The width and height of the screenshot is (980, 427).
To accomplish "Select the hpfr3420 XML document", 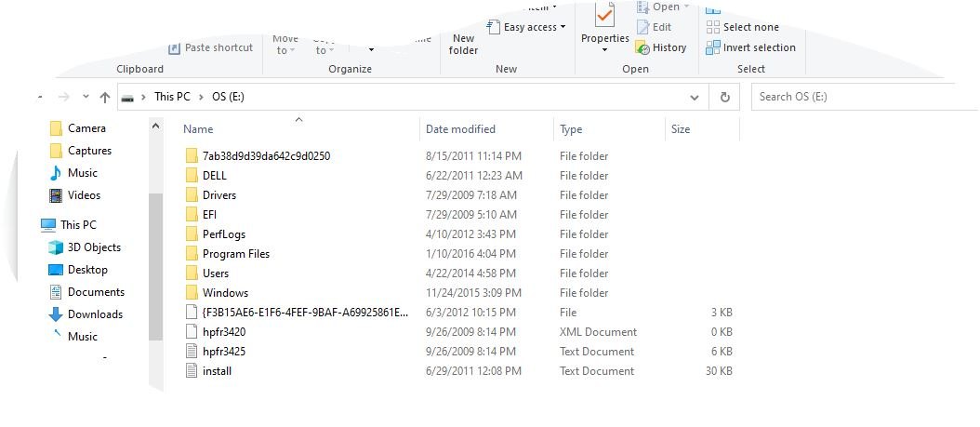I will (216, 332).
